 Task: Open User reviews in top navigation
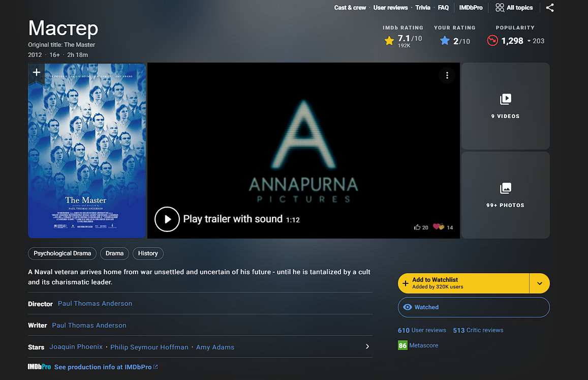[x=390, y=8]
